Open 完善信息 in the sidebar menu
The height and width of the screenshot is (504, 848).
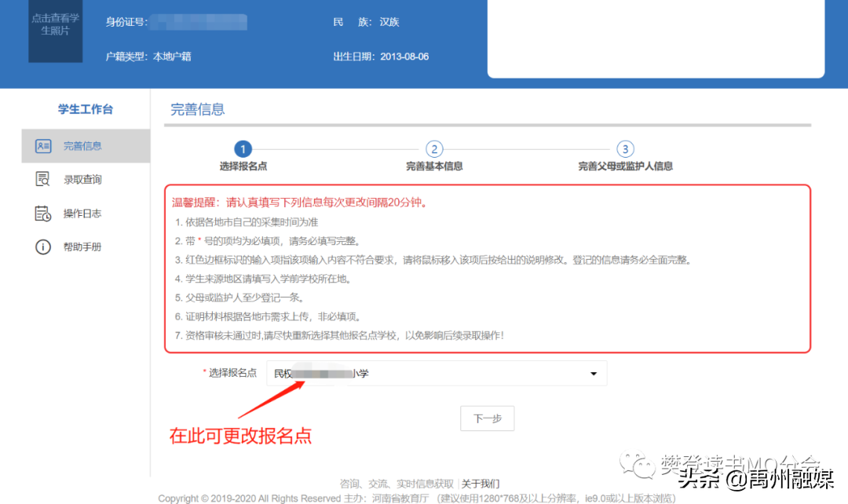(x=82, y=146)
